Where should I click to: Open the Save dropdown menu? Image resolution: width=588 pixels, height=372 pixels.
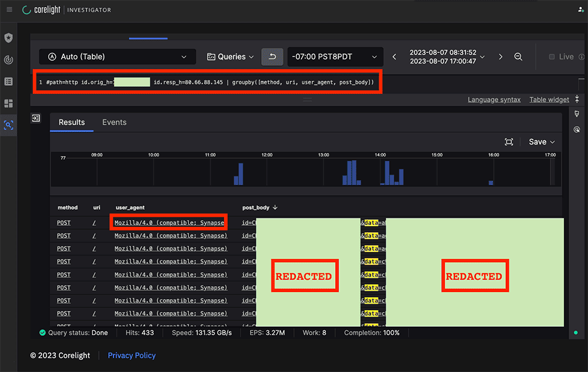[x=542, y=142]
